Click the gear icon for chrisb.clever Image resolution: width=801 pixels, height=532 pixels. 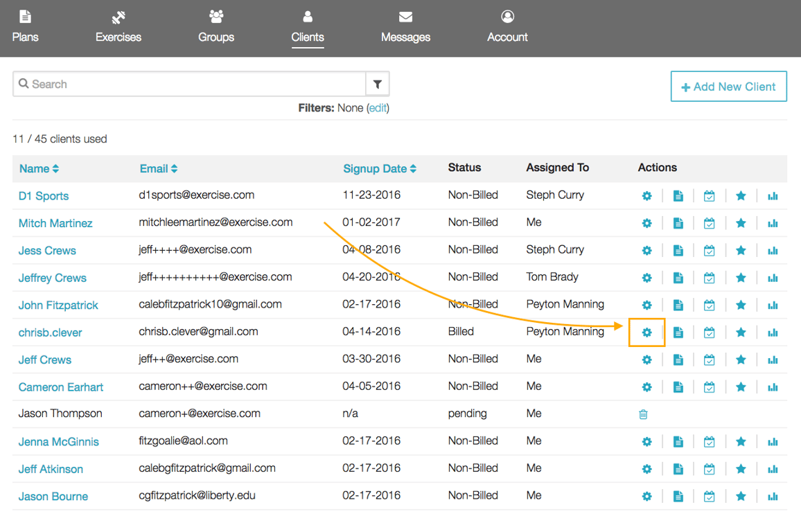coord(646,332)
